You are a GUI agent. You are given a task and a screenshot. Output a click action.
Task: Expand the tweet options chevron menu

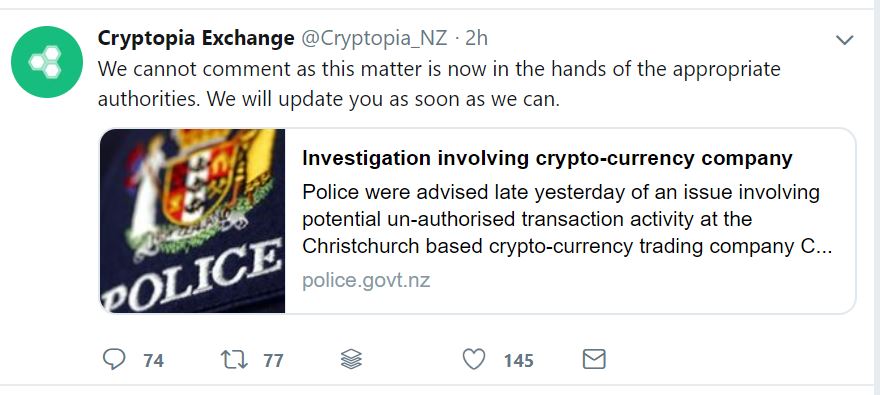point(845,40)
